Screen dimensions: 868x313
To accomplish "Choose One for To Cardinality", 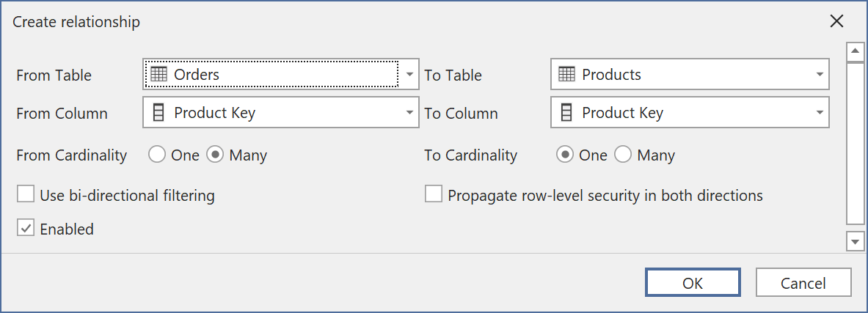I will pyautogui.click(x=564, y=155).
